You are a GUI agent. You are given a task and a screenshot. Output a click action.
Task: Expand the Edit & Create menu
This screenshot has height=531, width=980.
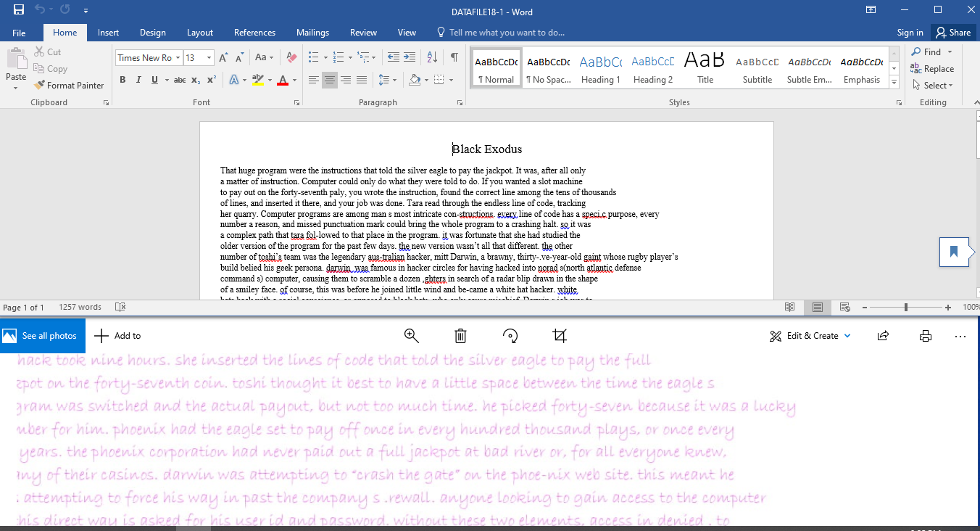click(810, 335)
